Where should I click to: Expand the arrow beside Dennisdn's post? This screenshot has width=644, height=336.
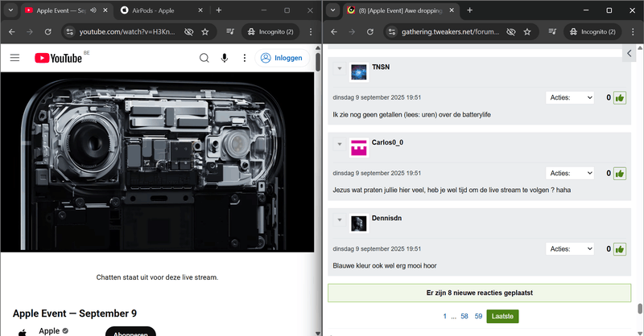point(340,220)
